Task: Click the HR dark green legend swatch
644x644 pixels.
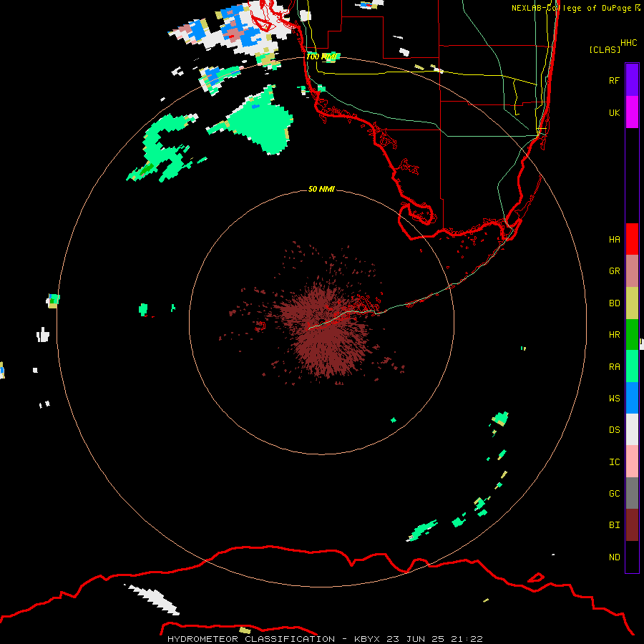Action: pos(632,335)
